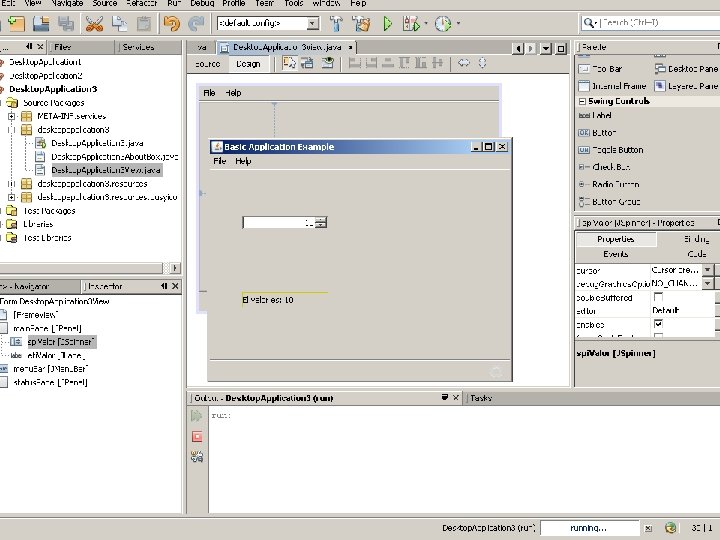Click the Profile Project clock icon
The height and width of the screenshot is (540, 720).
click(443, 23)
